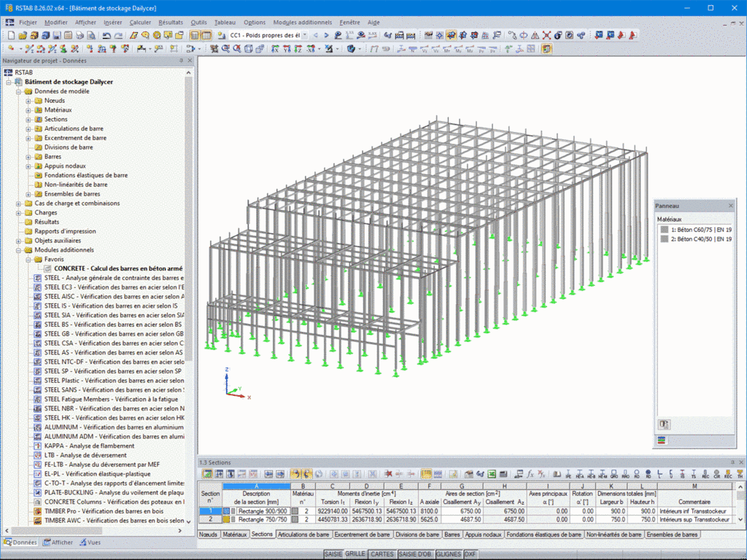Open the Résultats menu
Image resolution: width=747 pixels, height=560 pixels.
[171, 23]
